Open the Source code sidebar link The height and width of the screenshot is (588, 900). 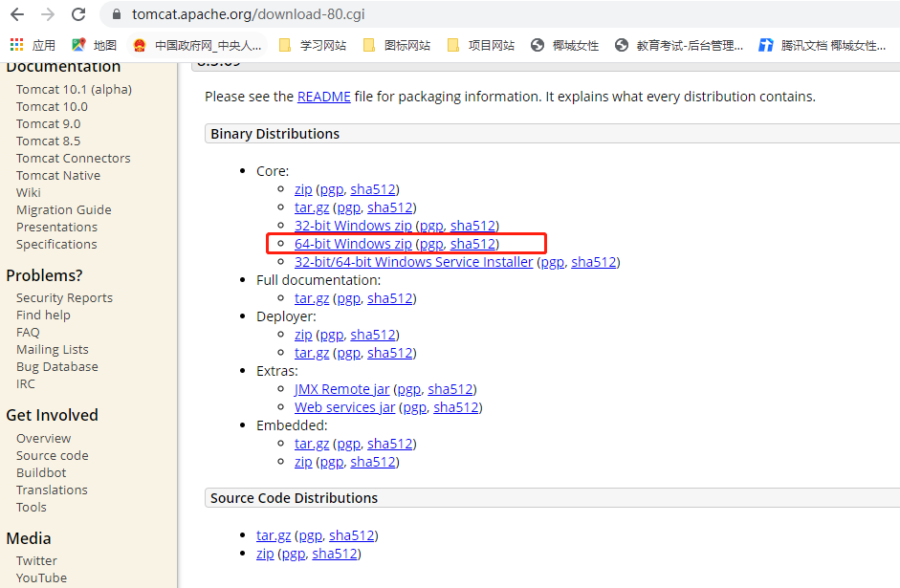coord(53,455)
